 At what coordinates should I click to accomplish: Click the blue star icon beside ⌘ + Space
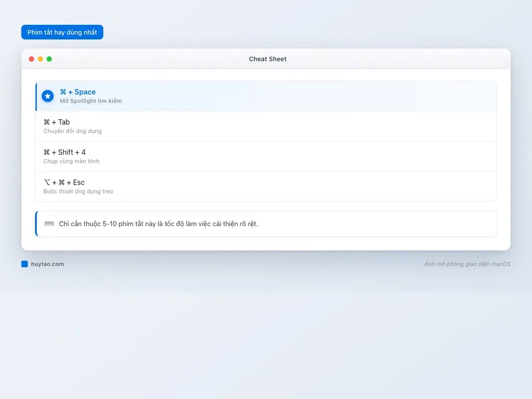(48, 96)
